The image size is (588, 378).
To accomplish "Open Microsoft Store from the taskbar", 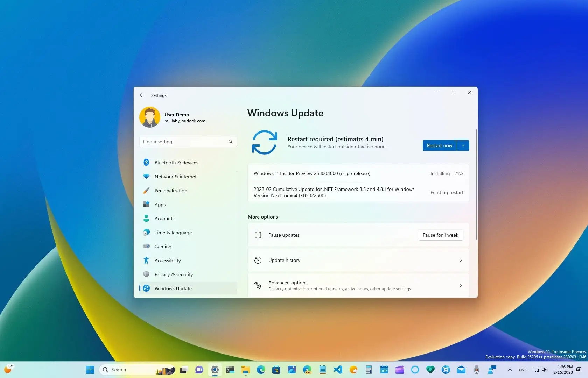I will point(276,370).
